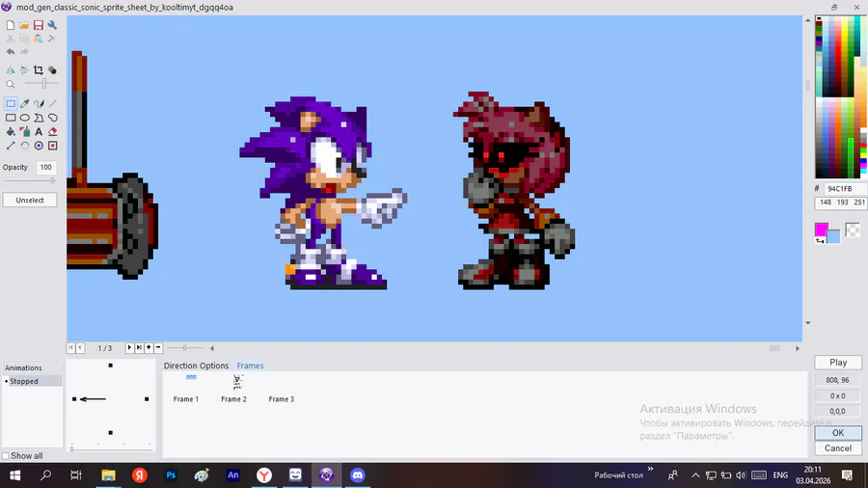The height and width of the screenshot is (488, 868).
Task: Select the Ellipse shape tool
Action: click(24, 118)
